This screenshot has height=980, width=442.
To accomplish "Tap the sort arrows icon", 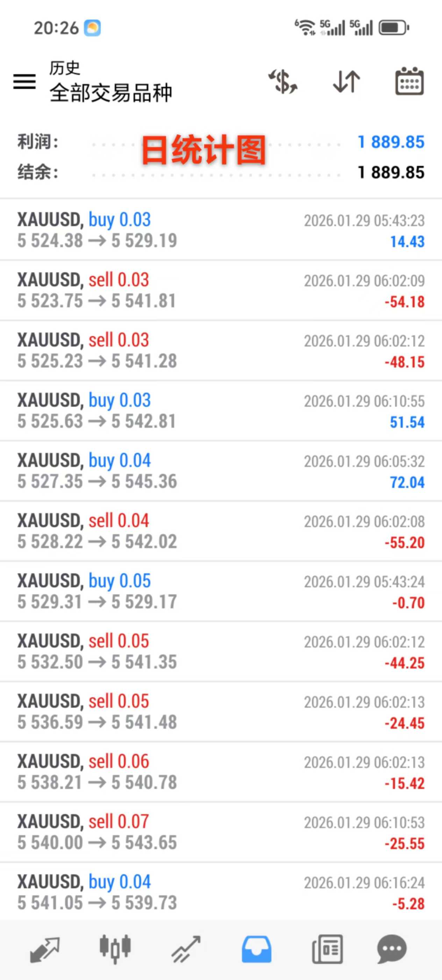I will [x=346, y=82].
